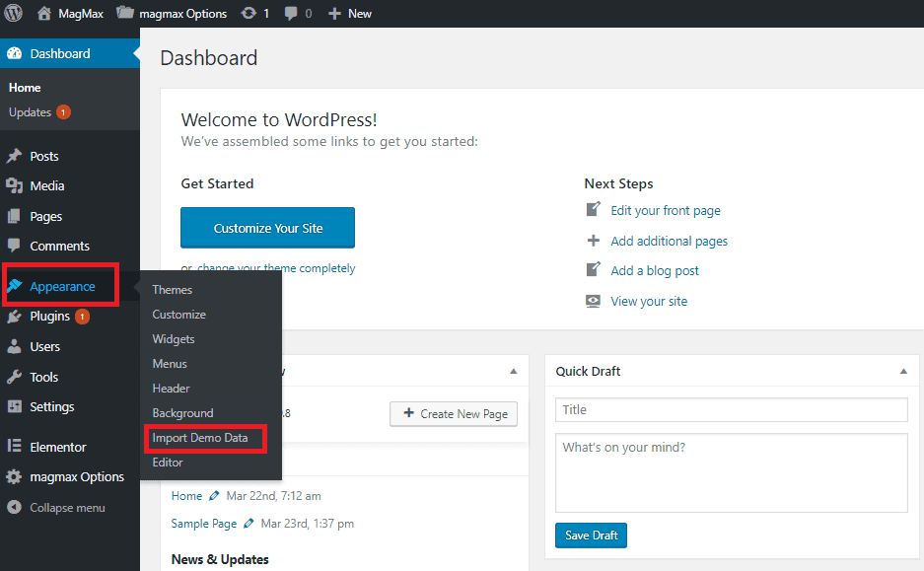The image size is (924, 571).
Task: Open the comments bubble icon in admin bar
Action: click(x=291, y=14)
